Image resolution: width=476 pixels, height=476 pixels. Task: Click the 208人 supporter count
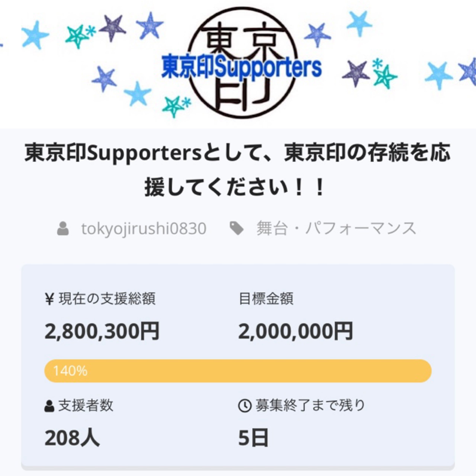(x=72, y=438)
